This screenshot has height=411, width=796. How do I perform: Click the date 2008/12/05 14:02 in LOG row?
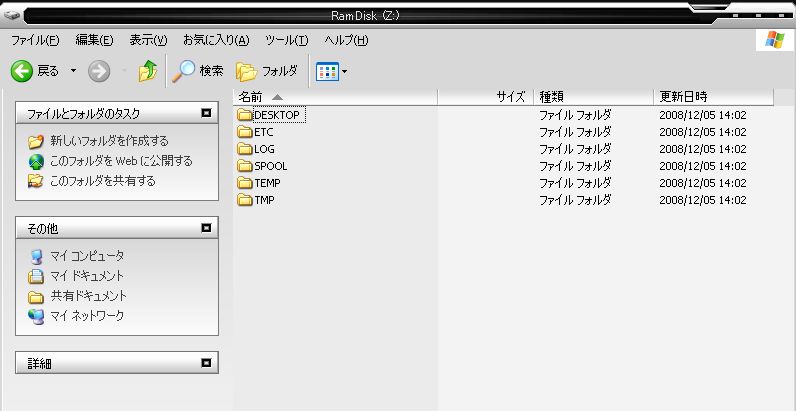pyautogui.click(x=703, y=149)
